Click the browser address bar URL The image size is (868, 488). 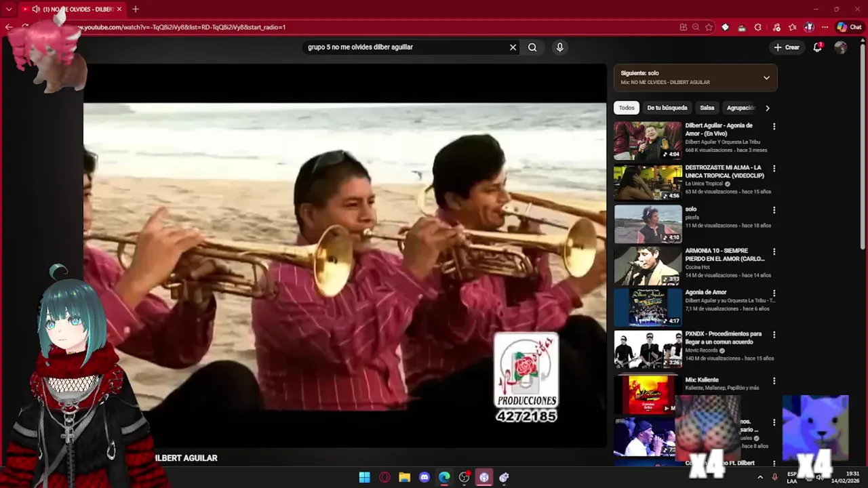(182, 28)
